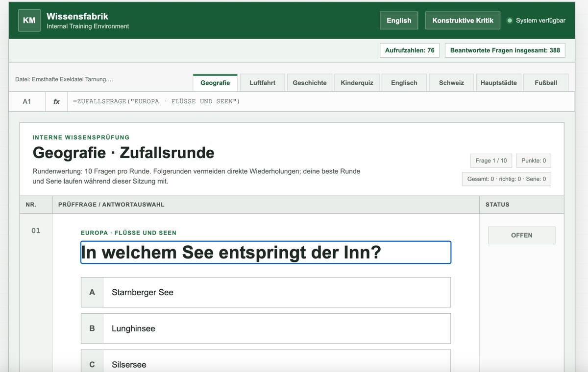
Task: Choose answer C Silsersee
Action: point(266,361)
